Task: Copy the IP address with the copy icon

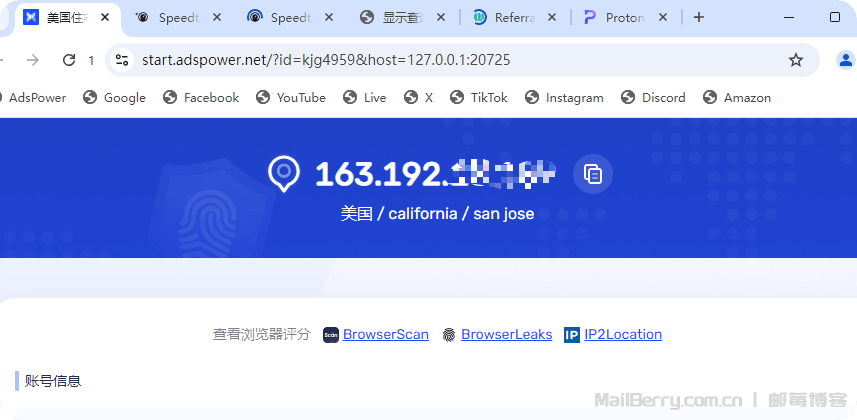Action: point(593,174)
